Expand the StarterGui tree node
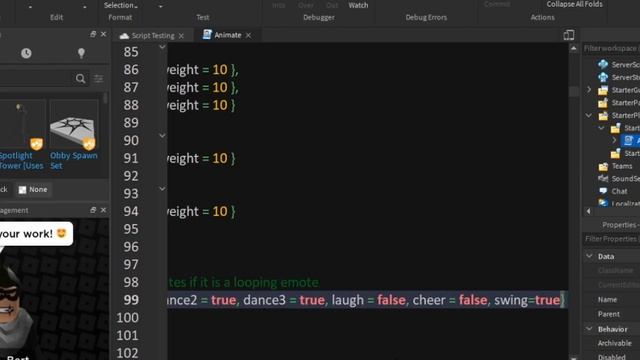Viewport: 640px width, 360px height. (x=589, y=89)
